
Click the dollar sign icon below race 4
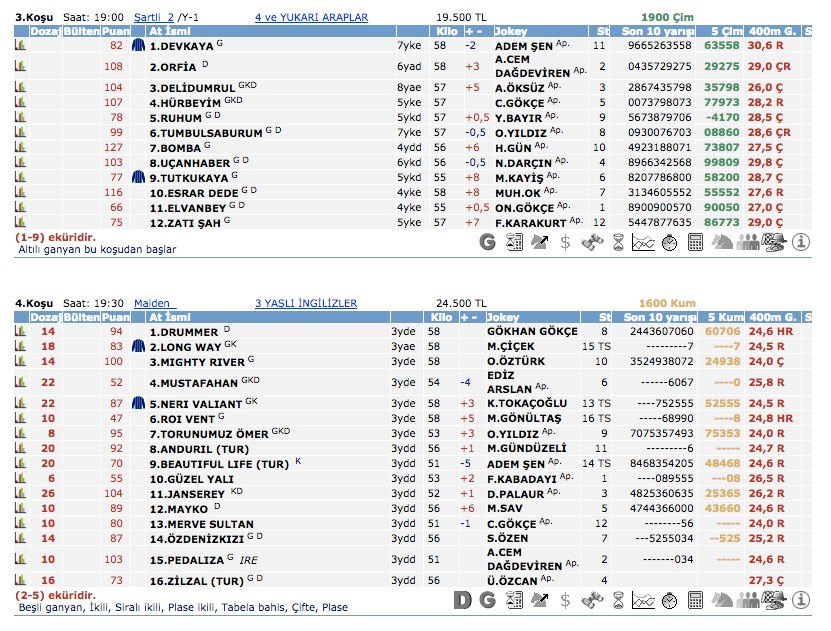point(566,600)
